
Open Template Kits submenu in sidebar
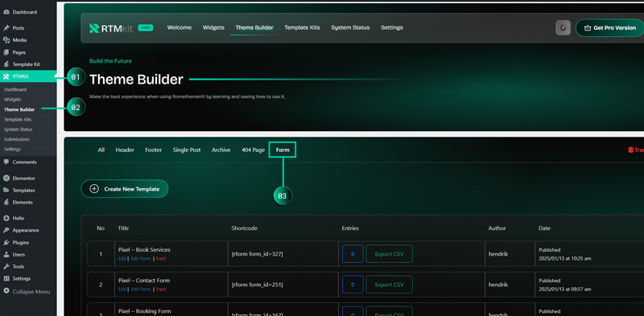18,120
